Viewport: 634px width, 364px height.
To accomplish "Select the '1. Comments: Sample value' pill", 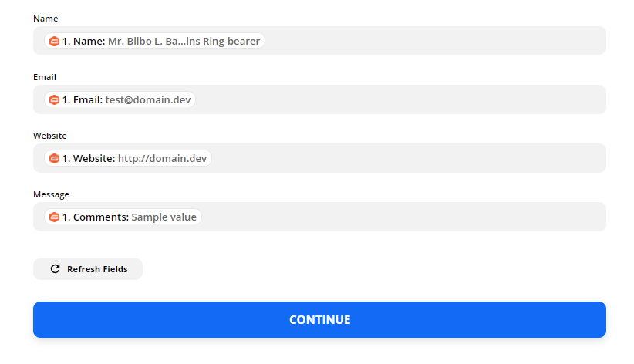I will 123,217.
